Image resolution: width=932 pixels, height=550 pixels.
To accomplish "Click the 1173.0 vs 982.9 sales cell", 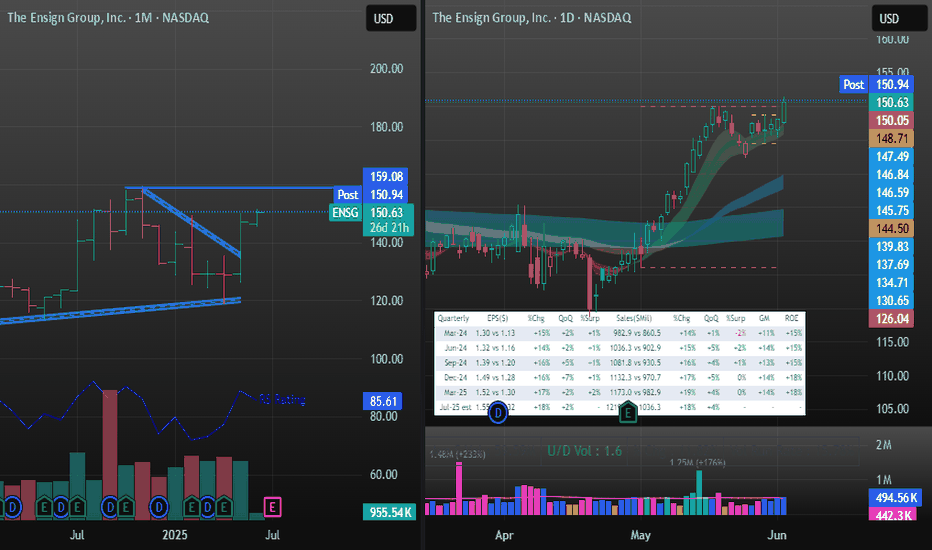I will click(x=635, y=393).
